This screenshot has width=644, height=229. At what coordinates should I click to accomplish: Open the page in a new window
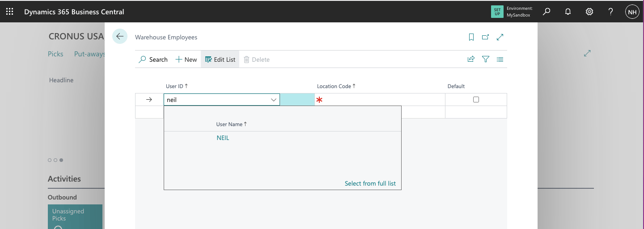click(485, 38)
